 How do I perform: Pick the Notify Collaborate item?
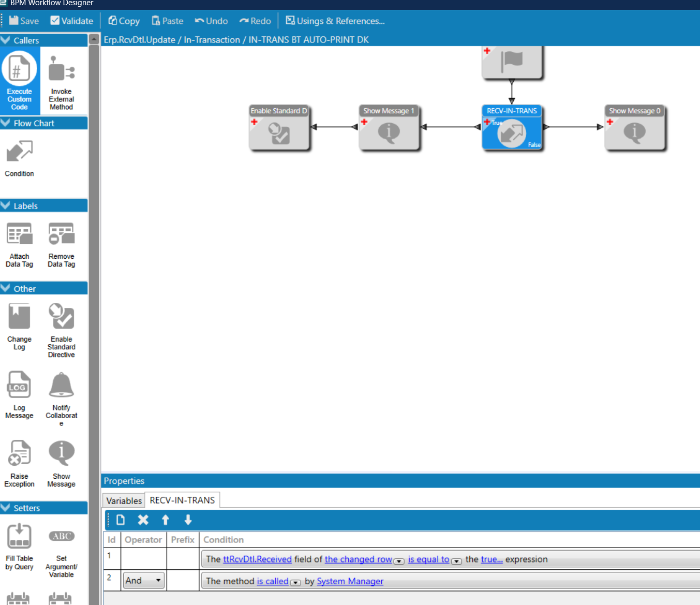point(62,399)
